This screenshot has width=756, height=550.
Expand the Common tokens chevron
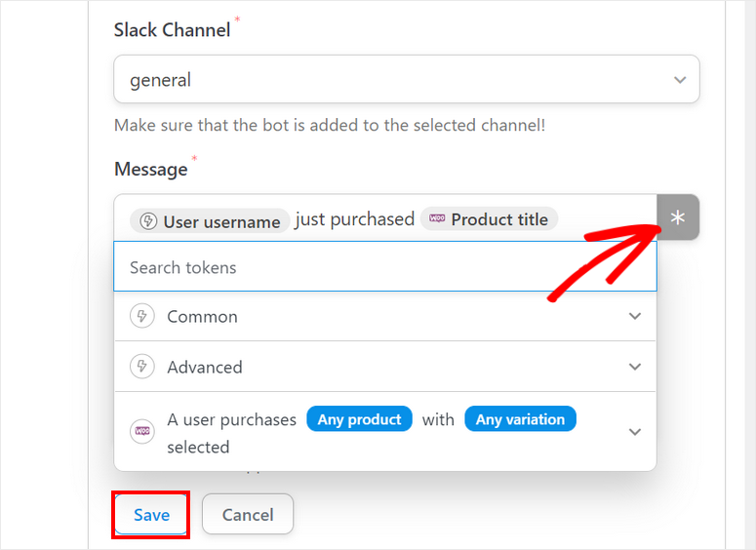click(x=635, y=317)
